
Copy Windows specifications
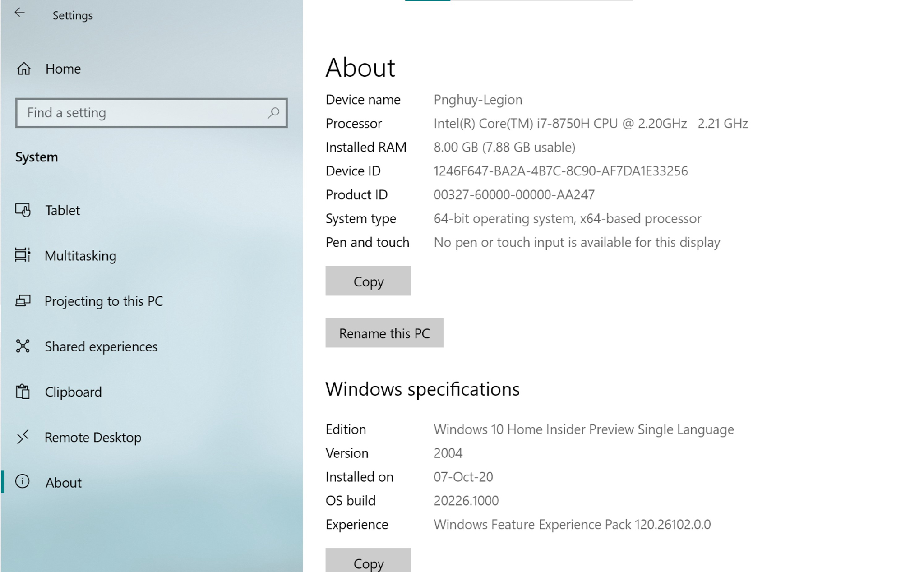368,562
